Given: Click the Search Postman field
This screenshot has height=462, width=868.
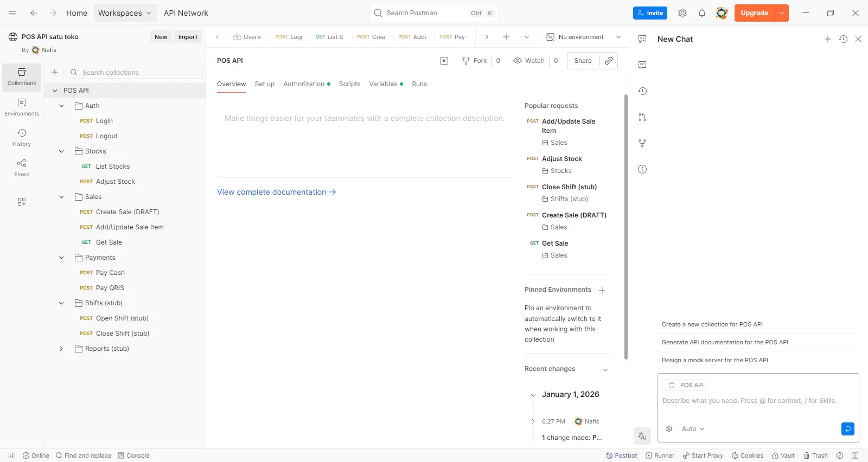Looking at the screenshot, I should pos(433,13).
